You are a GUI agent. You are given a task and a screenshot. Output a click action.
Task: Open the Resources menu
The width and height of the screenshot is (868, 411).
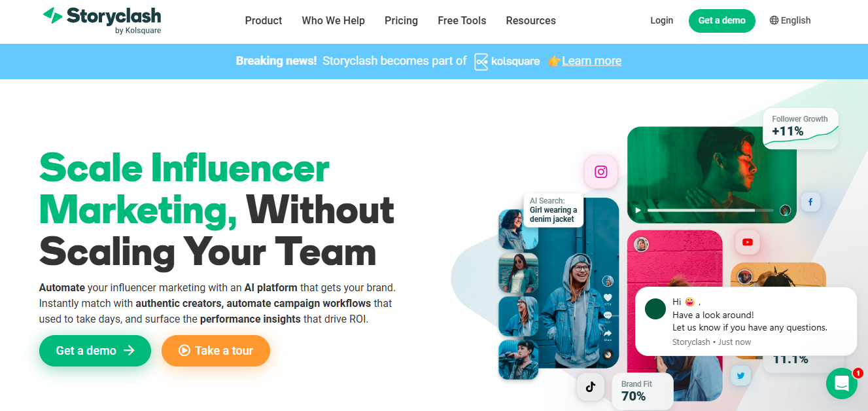pos(531,20)
